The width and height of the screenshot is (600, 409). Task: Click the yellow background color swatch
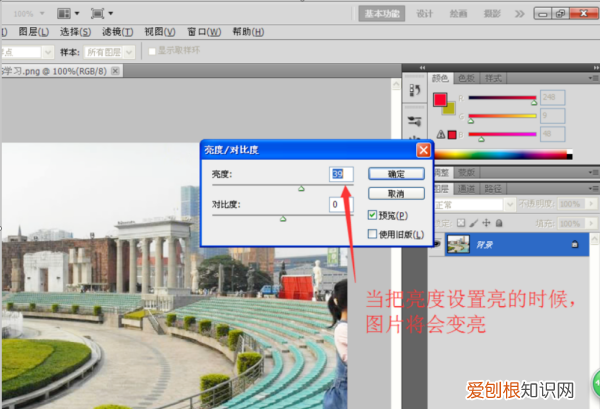coord(450,109)
